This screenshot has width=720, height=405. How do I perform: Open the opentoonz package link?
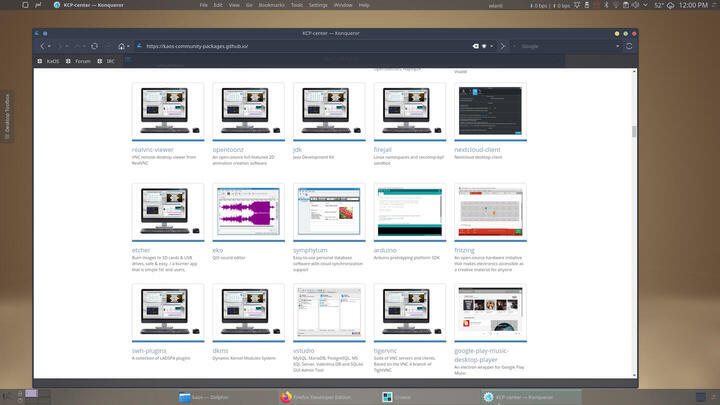point(228,150)
